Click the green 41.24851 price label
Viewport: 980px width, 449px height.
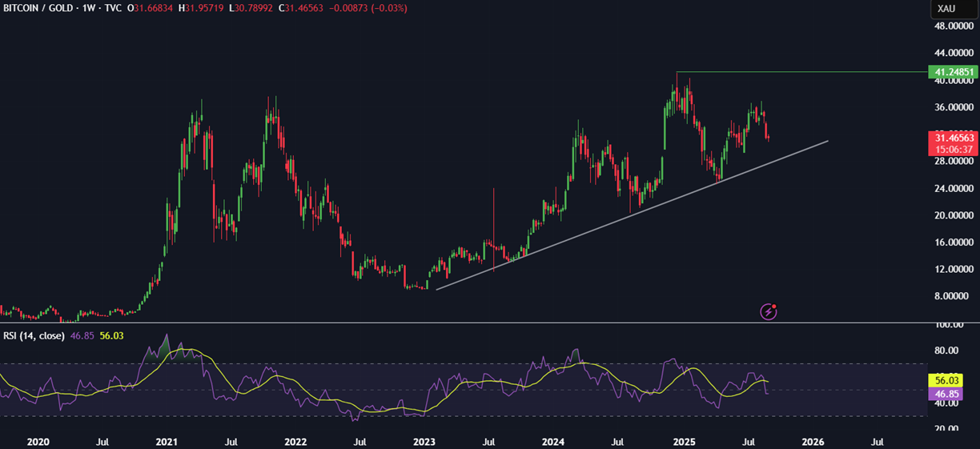pyautogui.click(x=952, y=72)
